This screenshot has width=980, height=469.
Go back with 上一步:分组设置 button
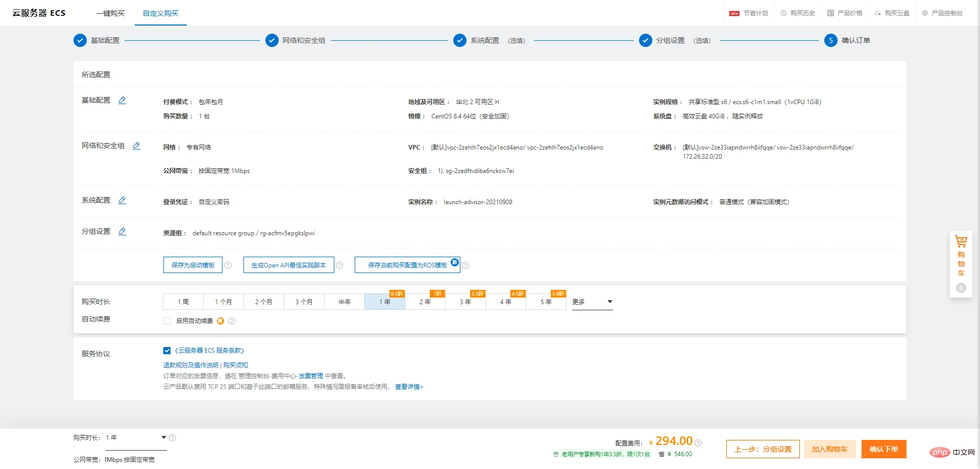point(763,449)
